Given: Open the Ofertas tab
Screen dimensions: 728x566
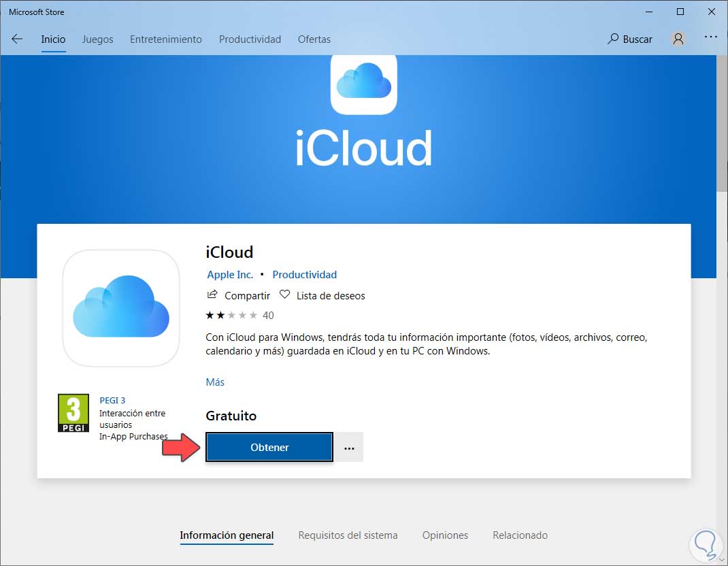Looking at the screenshot, I should (x=314, y=39).
